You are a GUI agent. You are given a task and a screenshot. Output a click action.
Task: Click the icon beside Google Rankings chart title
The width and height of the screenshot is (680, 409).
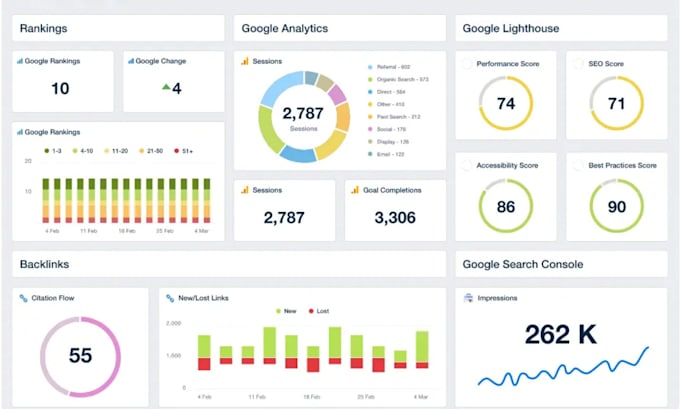20,132
